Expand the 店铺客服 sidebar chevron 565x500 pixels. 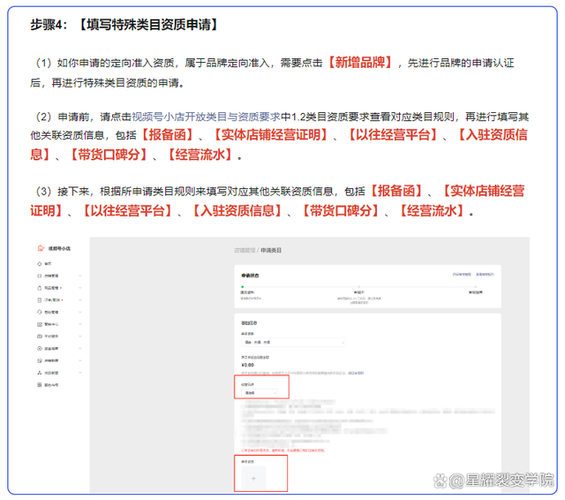(x=80, y=361)
